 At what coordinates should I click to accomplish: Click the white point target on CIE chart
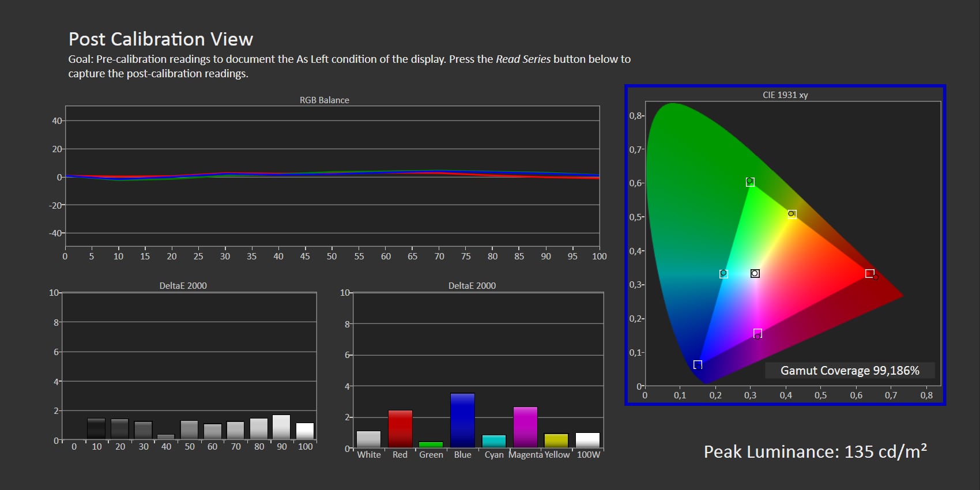click(x=755, y=273)
